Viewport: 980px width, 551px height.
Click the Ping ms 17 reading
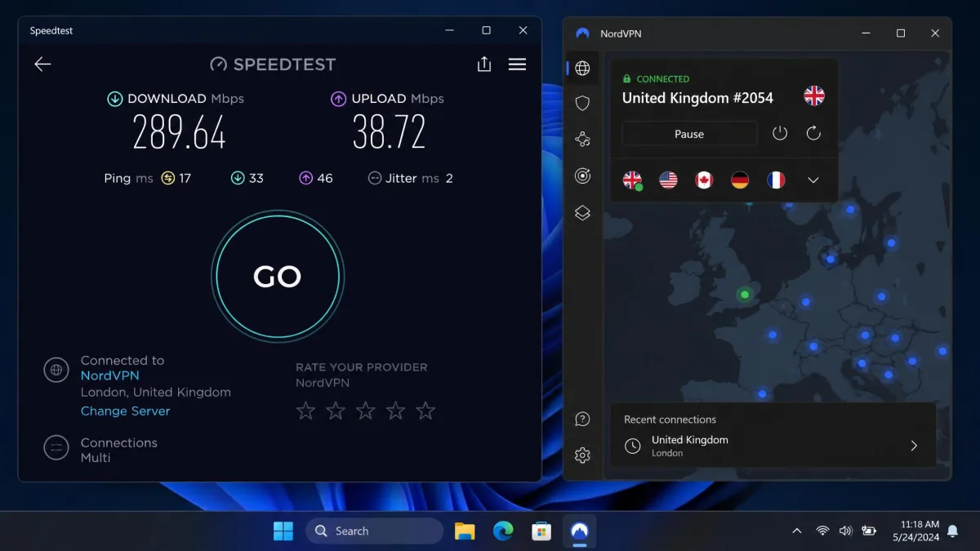click(x=148, y=178)
